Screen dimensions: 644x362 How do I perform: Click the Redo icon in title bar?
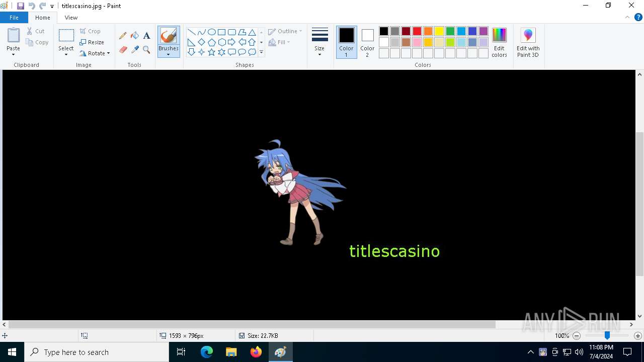tap(43, 6)
